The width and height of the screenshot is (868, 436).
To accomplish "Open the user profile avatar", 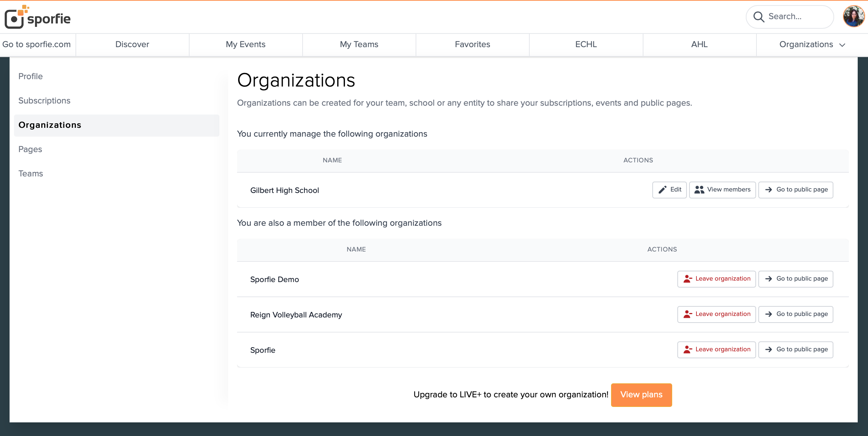I will pos(853,17).
